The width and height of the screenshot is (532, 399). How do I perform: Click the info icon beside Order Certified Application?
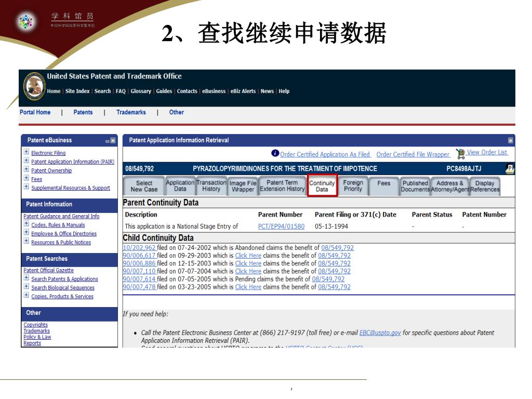tap(275, 153)
